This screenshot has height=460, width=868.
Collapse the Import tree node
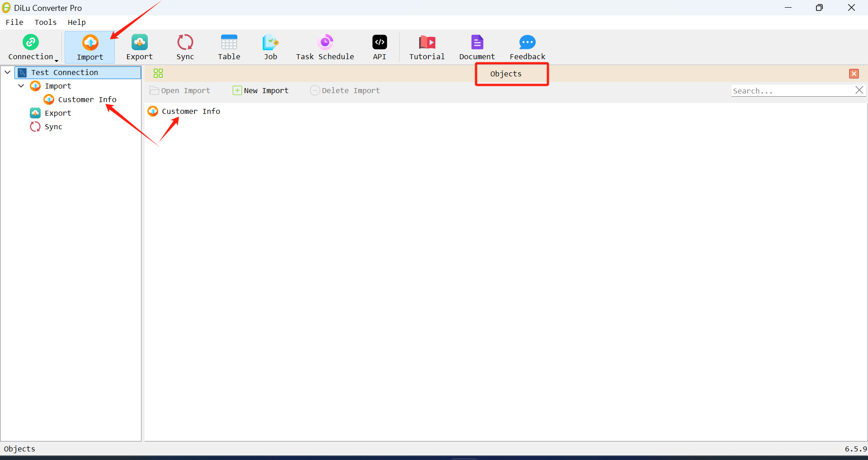click(x=21, y=86)
